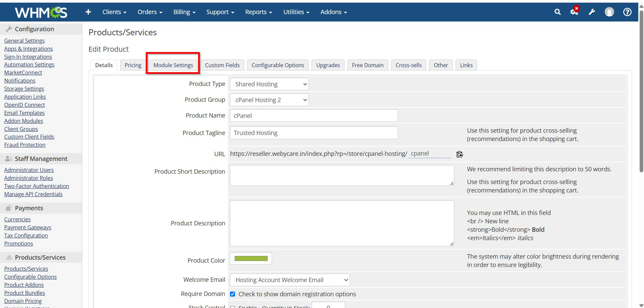Click the Products/Services boxes sidebar icon
This screenshot has width=644, height=308.
click(x=9, y=257)
